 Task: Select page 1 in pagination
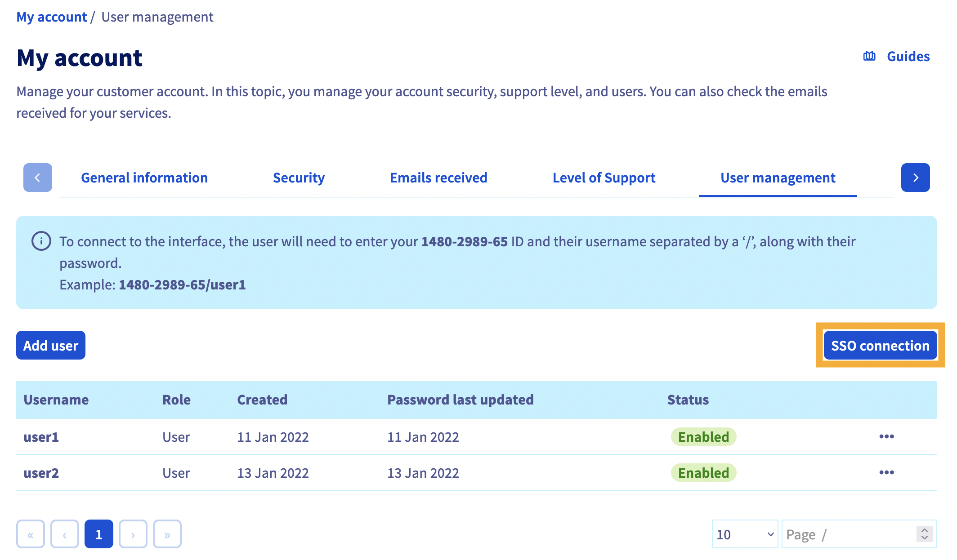(99, 534)
